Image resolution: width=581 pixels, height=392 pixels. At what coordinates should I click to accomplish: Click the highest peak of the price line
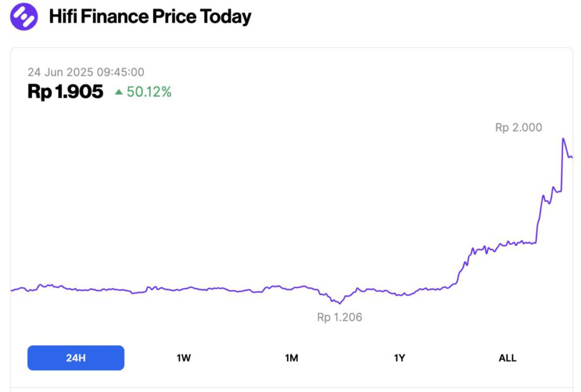563,138
